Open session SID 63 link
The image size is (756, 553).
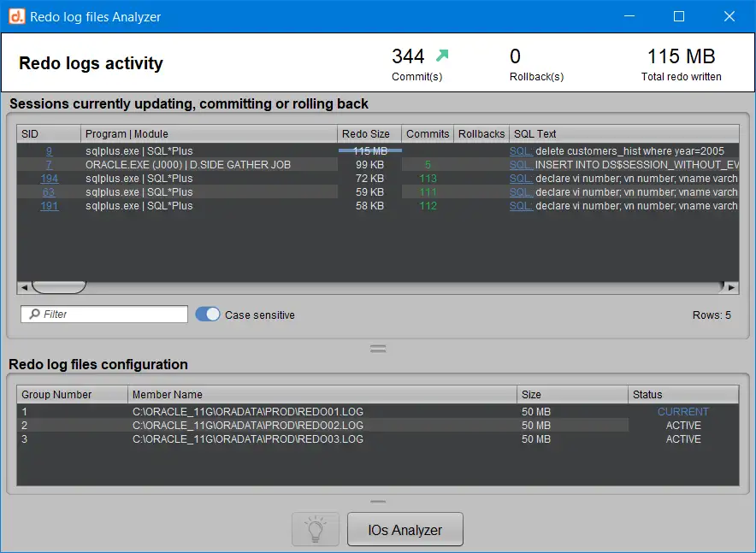(x=49, y=192)
